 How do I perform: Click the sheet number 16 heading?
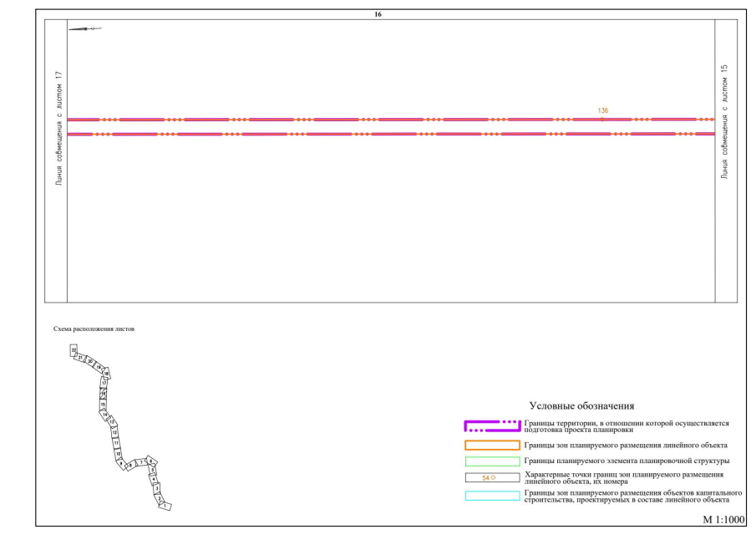378,15
